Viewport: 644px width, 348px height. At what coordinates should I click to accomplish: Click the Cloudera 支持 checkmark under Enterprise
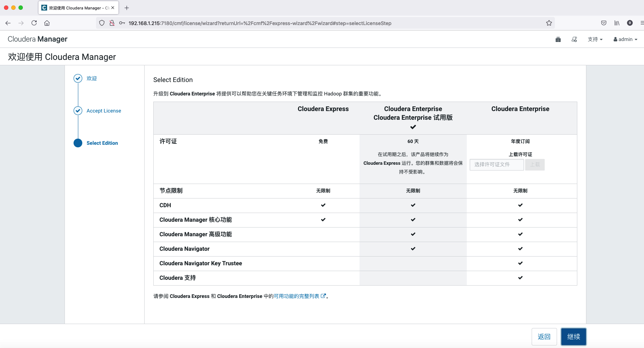520,278
